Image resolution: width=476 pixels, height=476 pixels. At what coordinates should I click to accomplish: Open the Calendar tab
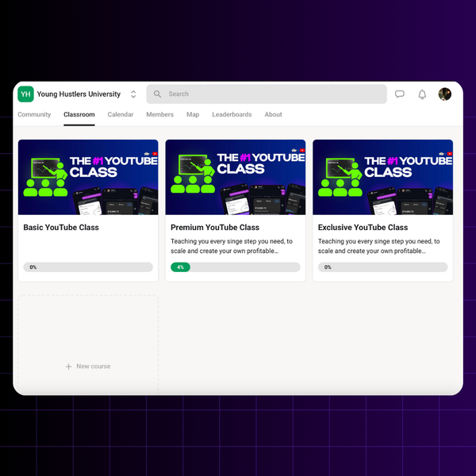(x=121, y=115)
